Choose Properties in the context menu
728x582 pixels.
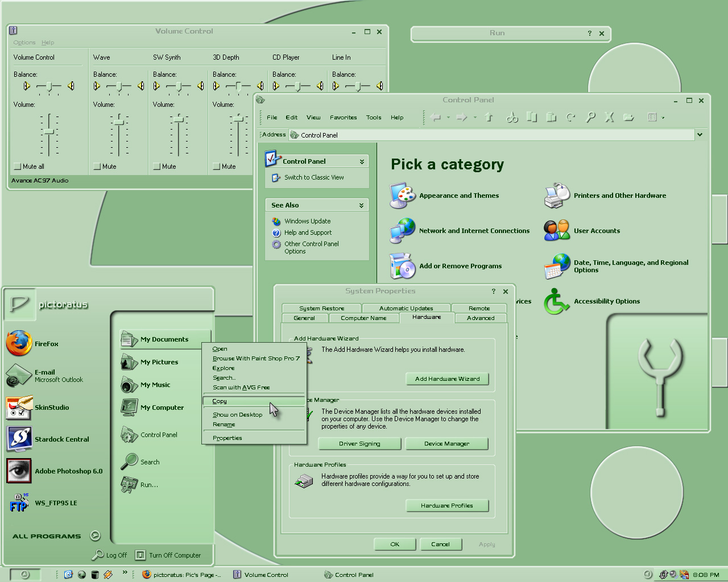click(254, 438)
